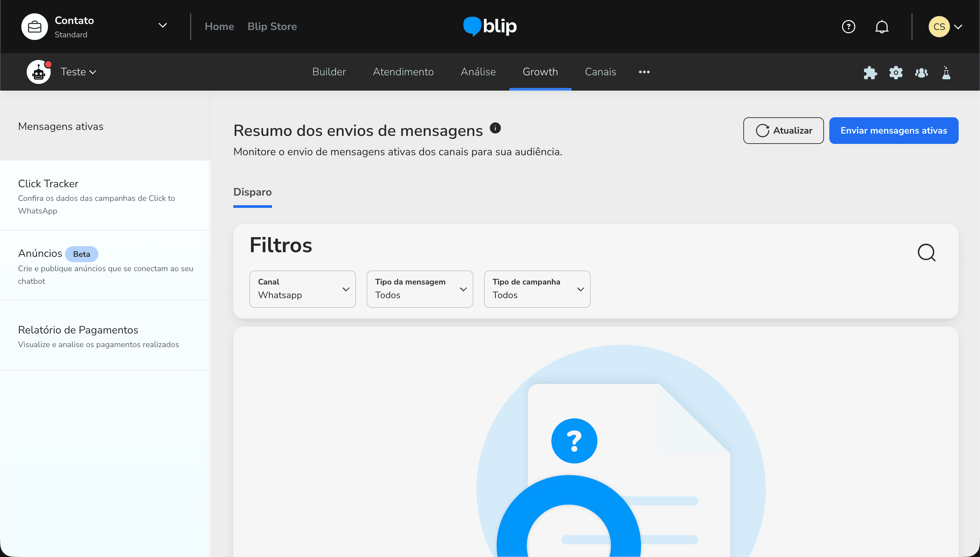The image size is (980, 557).
Task: Open the integrations puzzle icon
Action: (x=870, y=72)
